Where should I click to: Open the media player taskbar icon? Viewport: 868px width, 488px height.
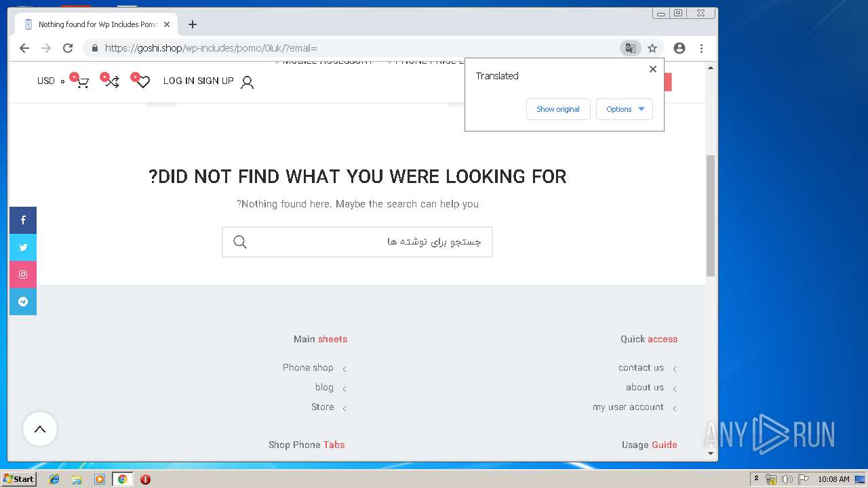point(100,479)
